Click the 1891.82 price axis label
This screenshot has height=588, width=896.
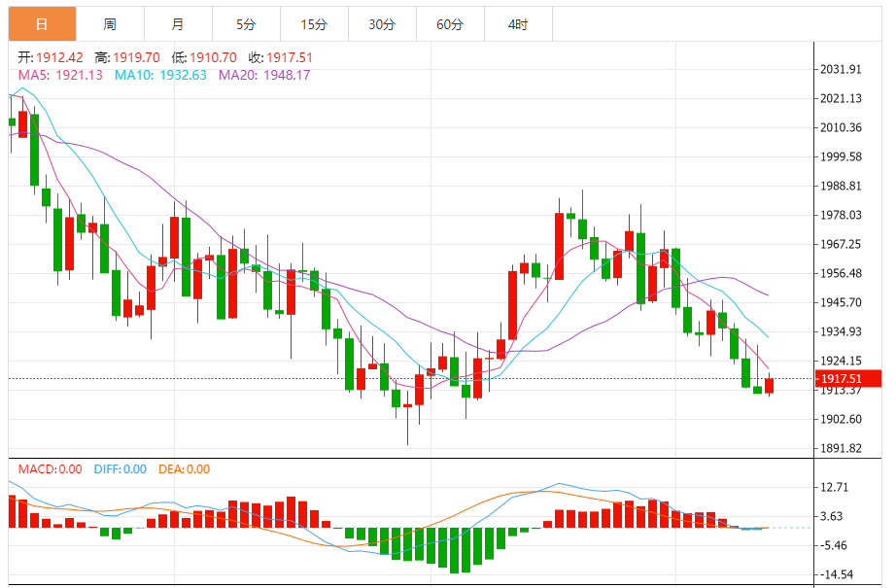841,448
